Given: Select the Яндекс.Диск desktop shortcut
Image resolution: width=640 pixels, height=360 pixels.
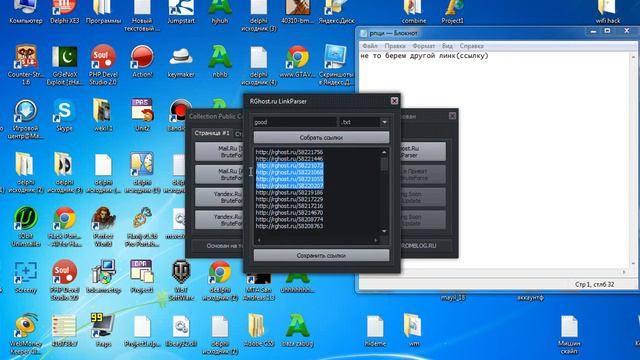Looking at the screenshot, I should tap(336, 12).
